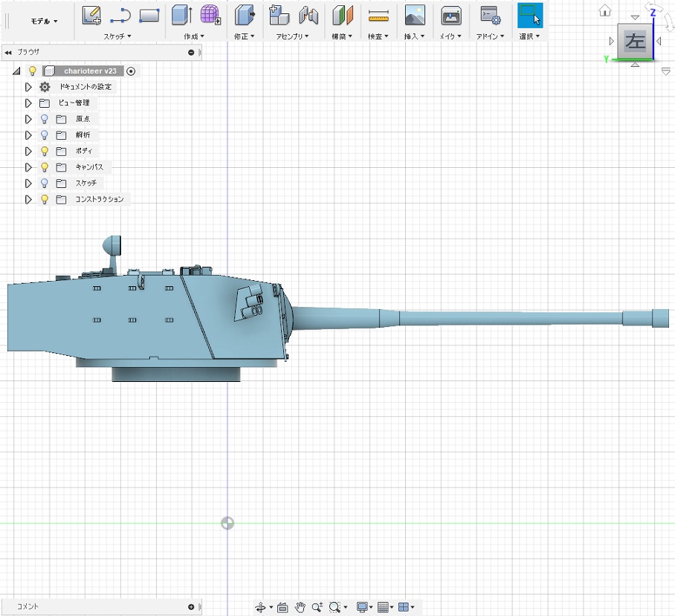Open the grid and snaps settings dropdown
This screenshot has height=616, width=675.
[386, 607]
